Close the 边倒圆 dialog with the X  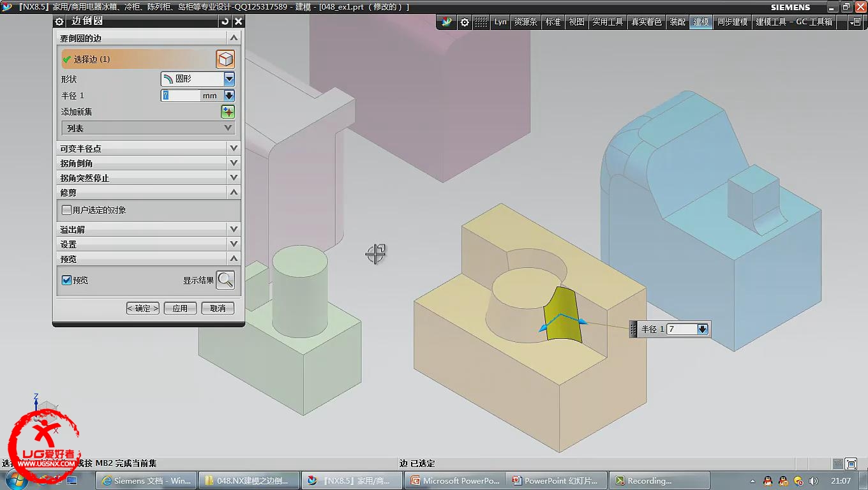pos(238,22)
